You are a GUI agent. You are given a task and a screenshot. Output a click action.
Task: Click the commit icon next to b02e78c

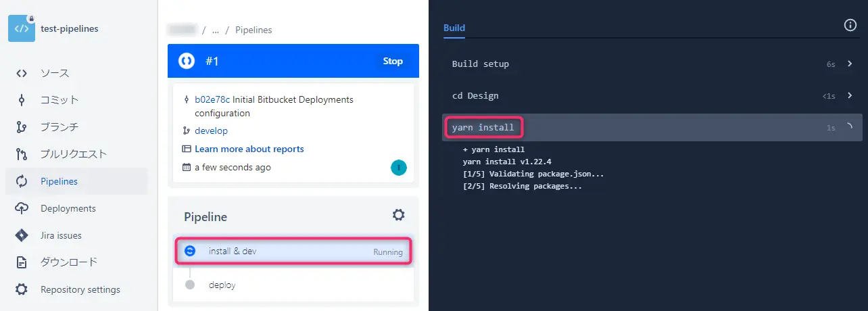click(187, 99)
